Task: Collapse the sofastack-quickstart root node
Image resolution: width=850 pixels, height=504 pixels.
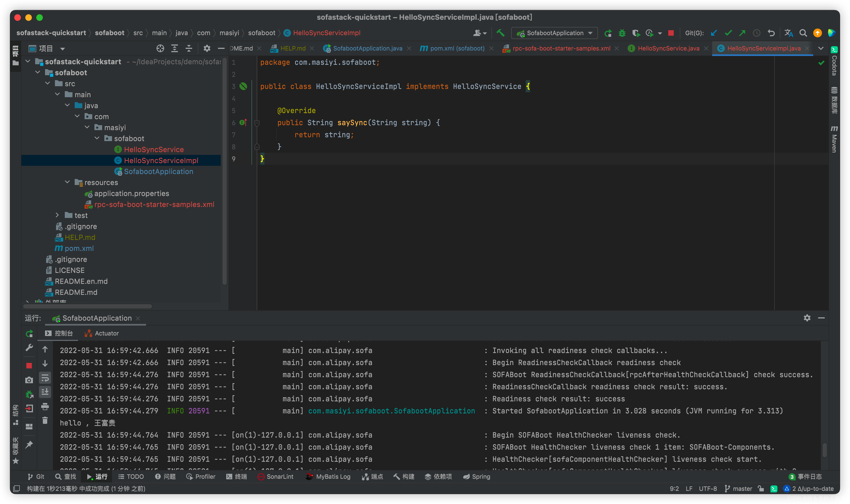Action: click(x=28, y=61)
